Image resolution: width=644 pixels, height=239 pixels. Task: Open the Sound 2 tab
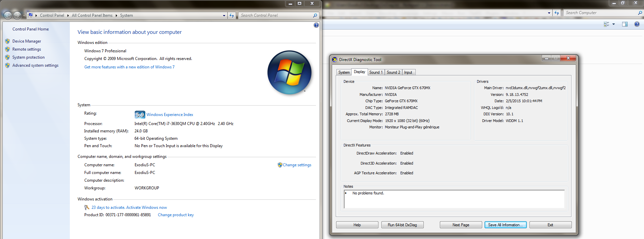pos(393,72)
